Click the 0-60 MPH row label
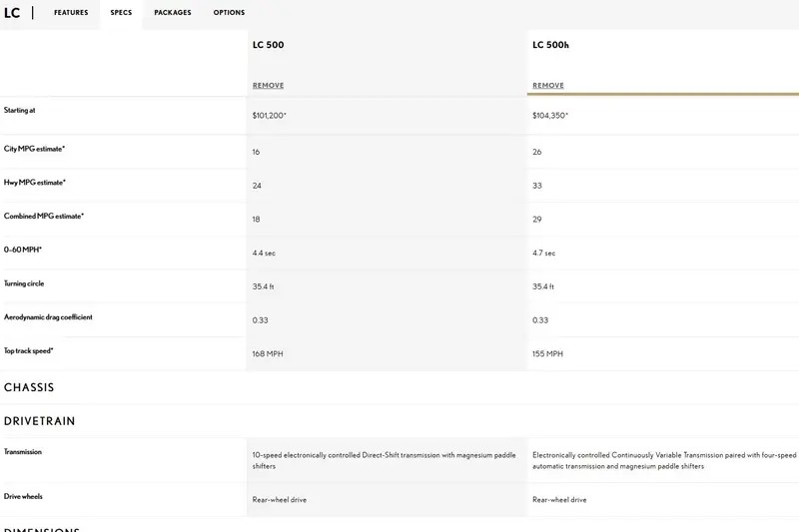Viewport: 799px width, 532px height. point(22,250)
